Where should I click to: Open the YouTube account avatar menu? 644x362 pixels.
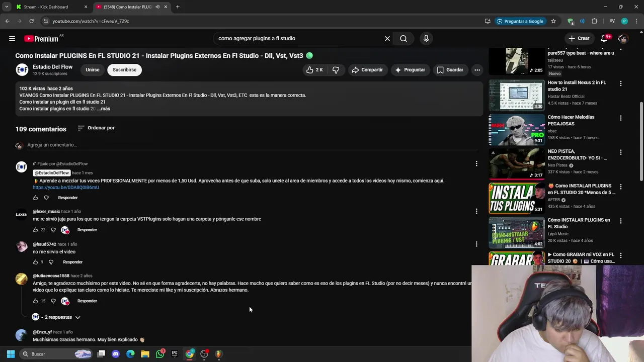pos(623,38)
